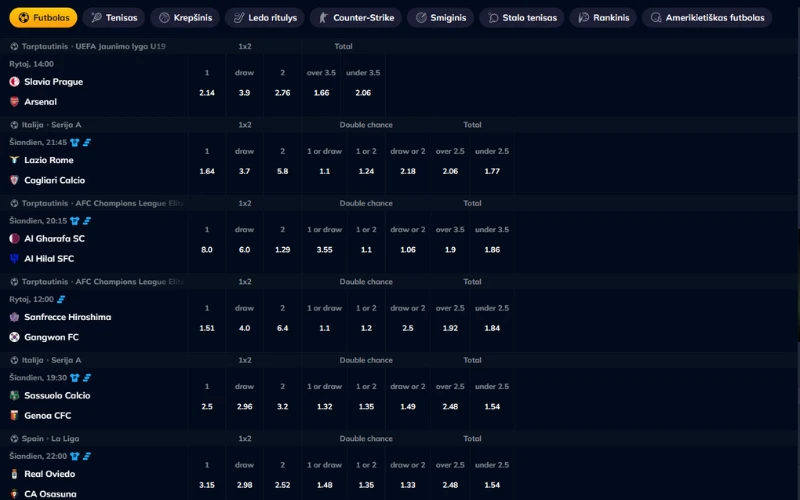Open the UEFA Jaunimo lyga U19 league
The width and height of the screenshot is (800, 500).
click(93, 46)
